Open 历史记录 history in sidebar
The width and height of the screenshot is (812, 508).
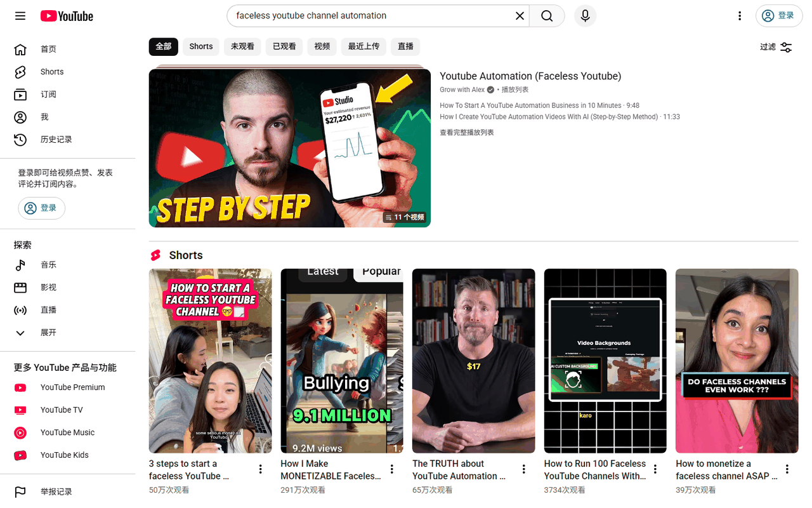pos(68,139)
